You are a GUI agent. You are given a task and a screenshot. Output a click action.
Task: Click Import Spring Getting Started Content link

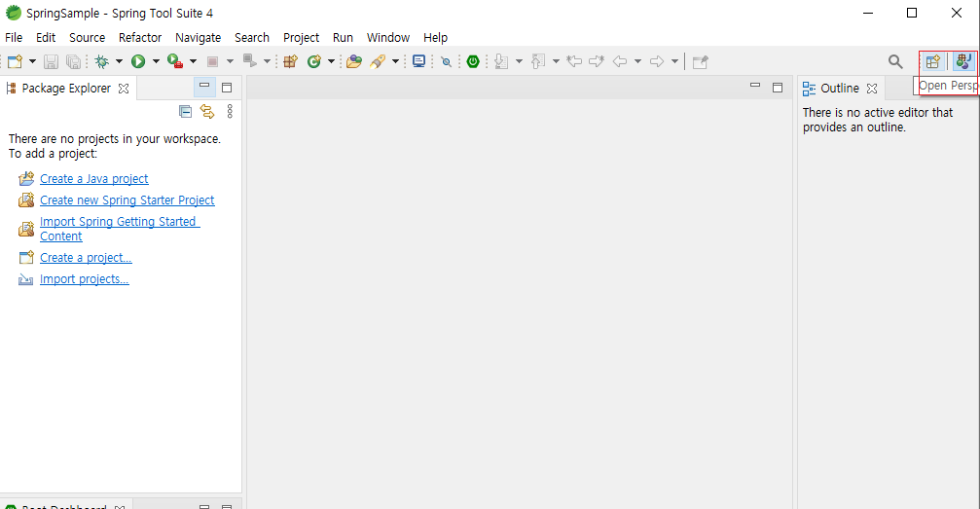(x=120, y=229)
